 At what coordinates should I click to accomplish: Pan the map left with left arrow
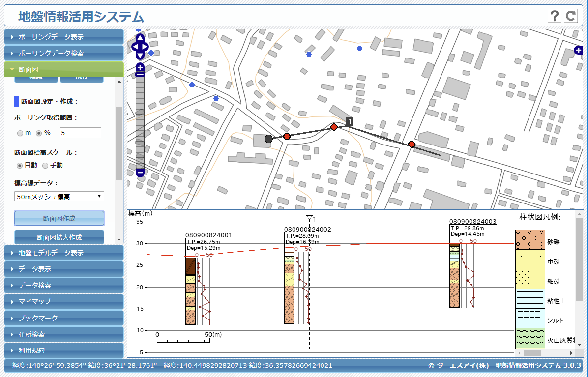(x=135, y=47)
